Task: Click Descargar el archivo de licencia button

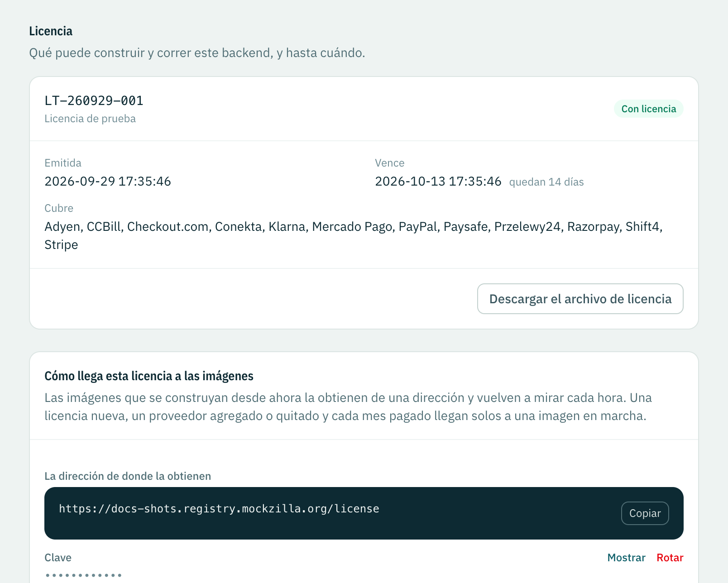Action: coord(580,299)
